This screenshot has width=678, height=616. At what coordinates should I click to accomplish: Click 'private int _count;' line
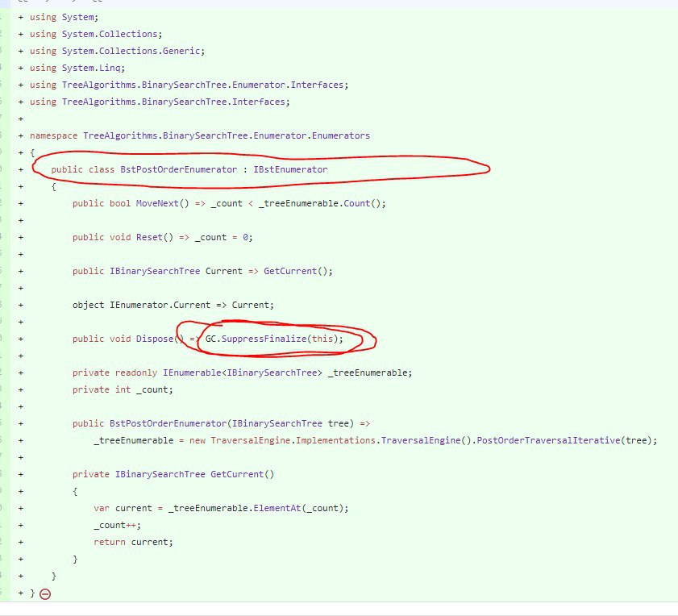[123, 389]
